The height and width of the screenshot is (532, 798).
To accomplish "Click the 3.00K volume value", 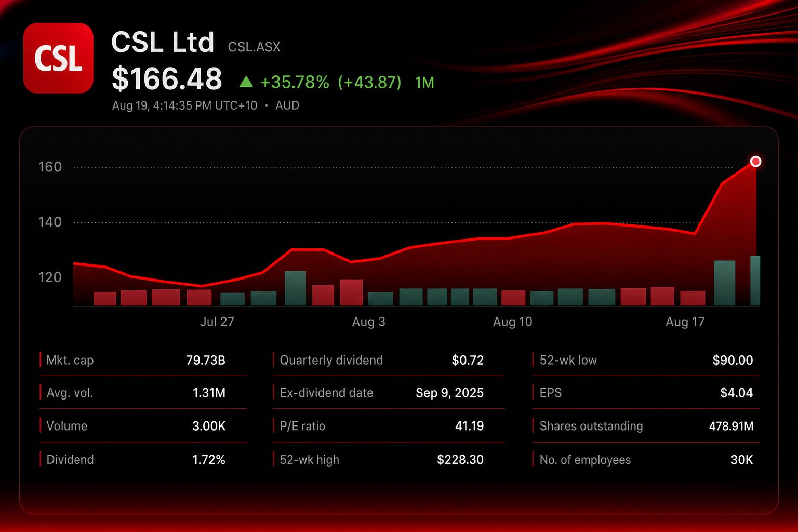I will (209, 426).
